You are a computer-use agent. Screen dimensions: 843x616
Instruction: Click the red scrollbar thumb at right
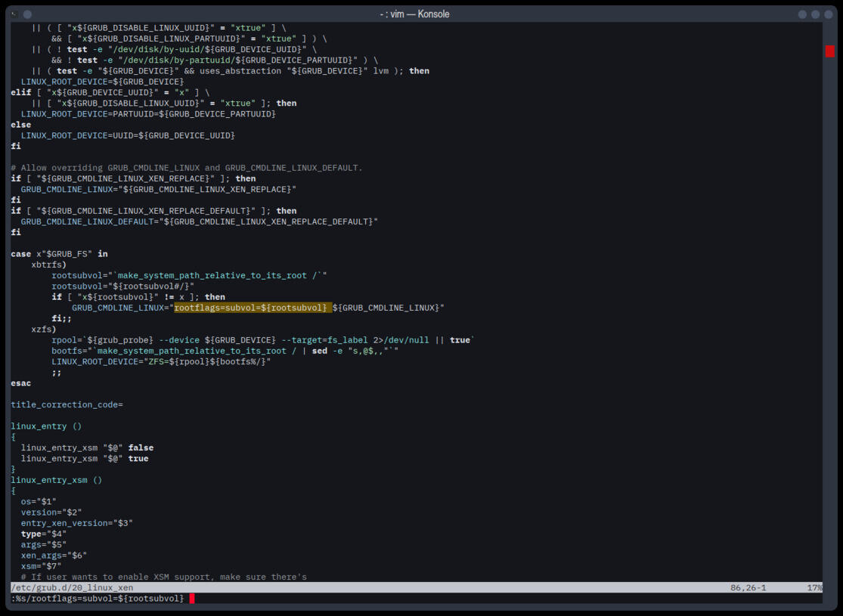829,51
